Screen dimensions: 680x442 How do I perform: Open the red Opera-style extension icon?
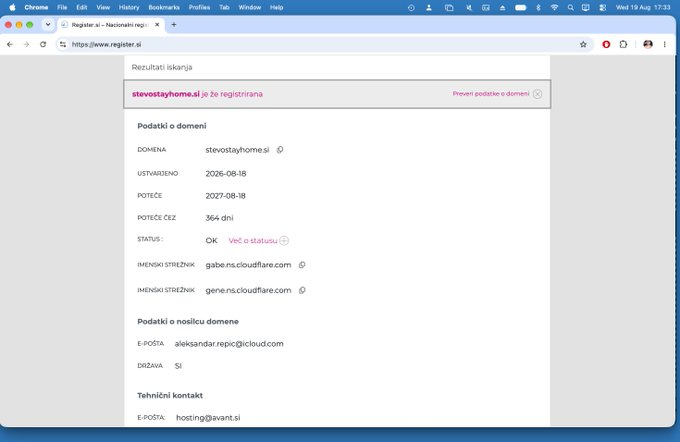point(606,44)
